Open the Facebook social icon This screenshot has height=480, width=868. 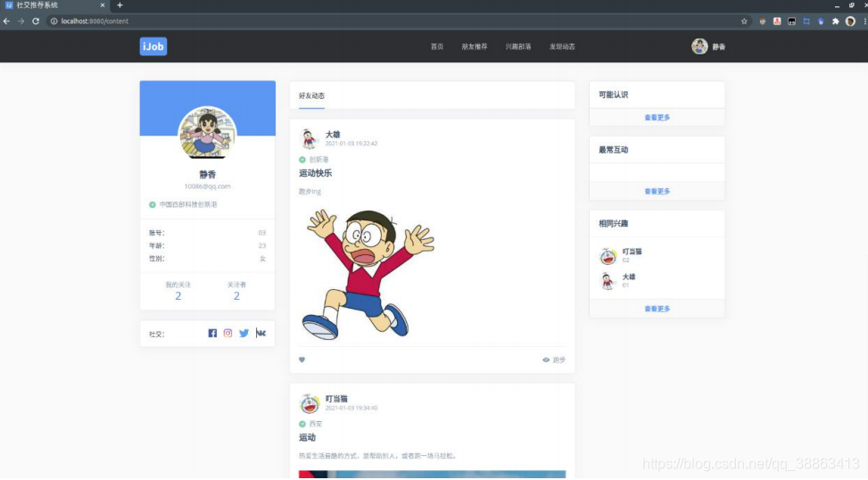coord(212,334)
